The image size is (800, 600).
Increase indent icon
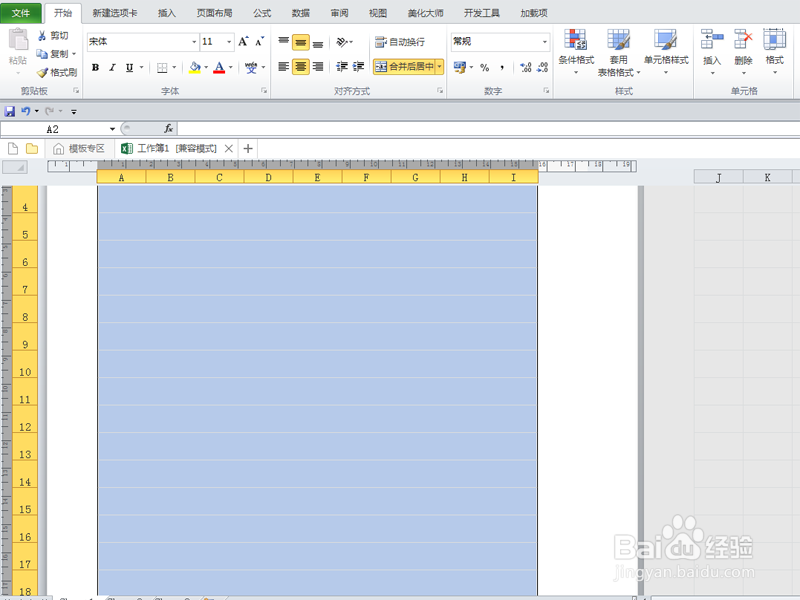(x=359, y=66)
